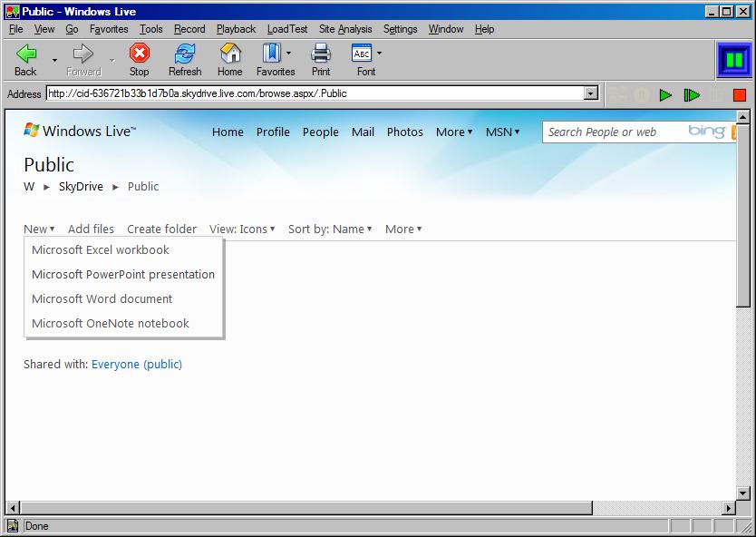Choose Microsoft PowerPoint presentation
The width and height of the screenshot is (756, 537).
pos(124,275)
